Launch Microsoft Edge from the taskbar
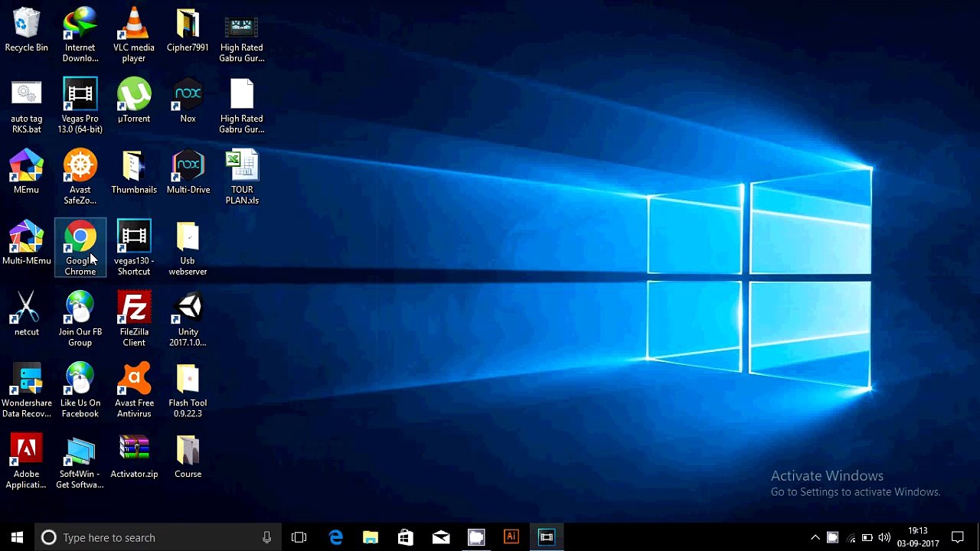 [335, 537]
